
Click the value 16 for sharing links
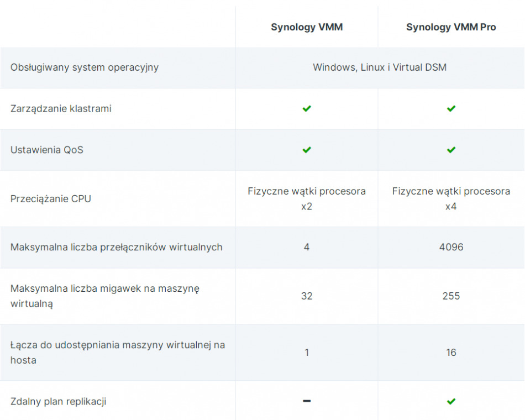tap(451, 353)
